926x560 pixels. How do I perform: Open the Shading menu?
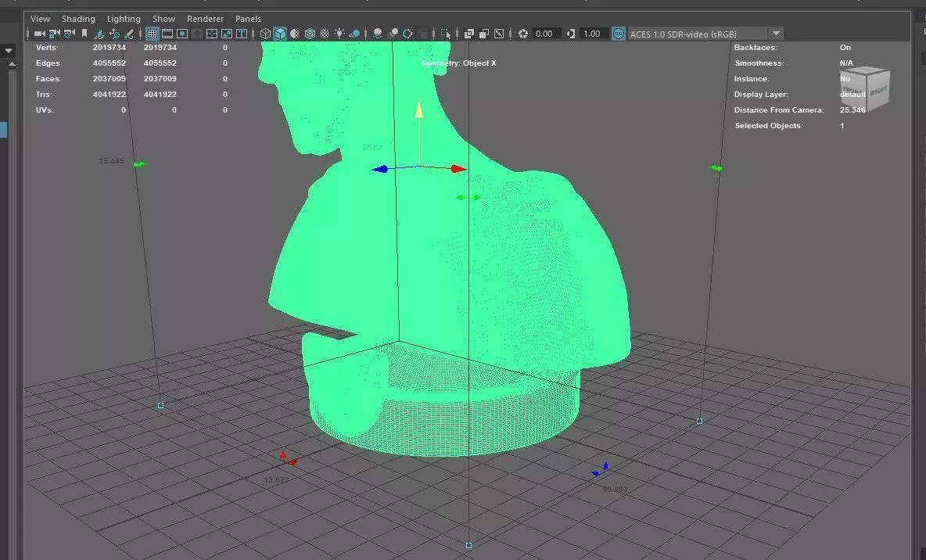coord(78,19)
